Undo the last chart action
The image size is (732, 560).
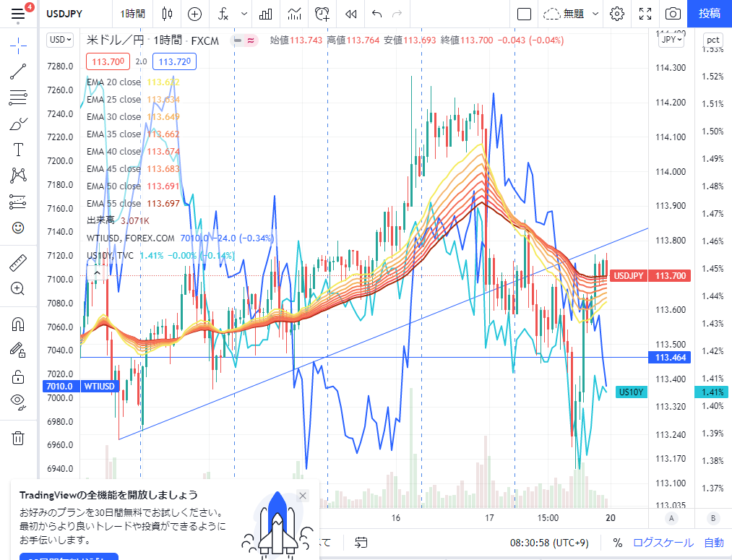[376, 14]
